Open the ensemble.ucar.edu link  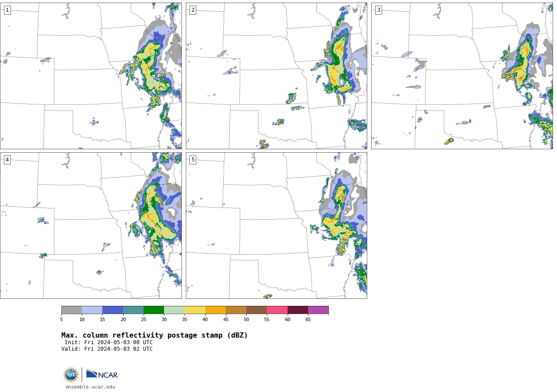(x=91, y=387)
